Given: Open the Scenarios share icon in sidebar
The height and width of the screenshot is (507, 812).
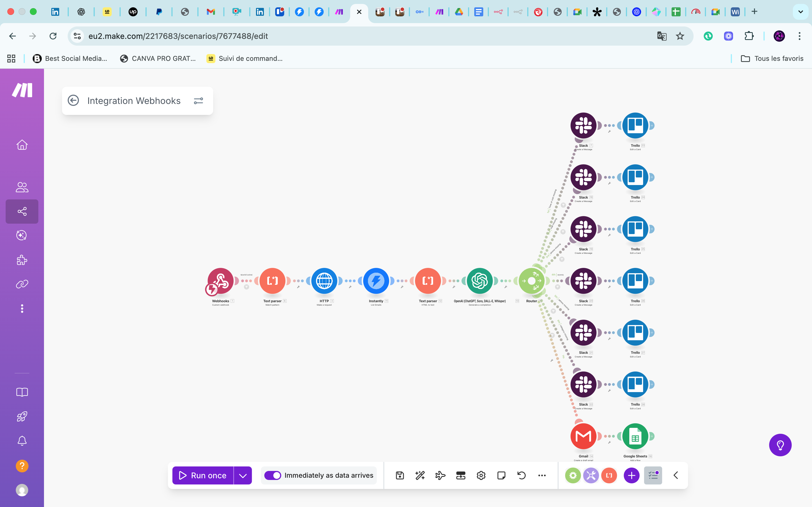Looking at the screenshot, I should point(22,211).
